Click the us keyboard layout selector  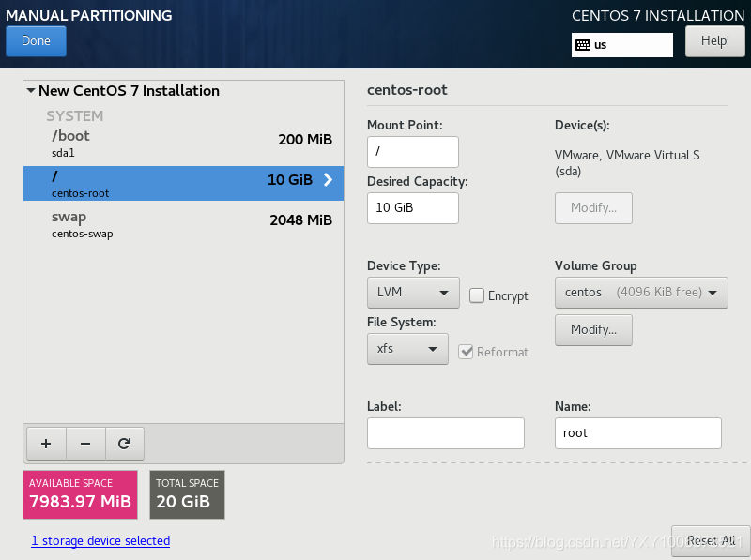point(622,45)
